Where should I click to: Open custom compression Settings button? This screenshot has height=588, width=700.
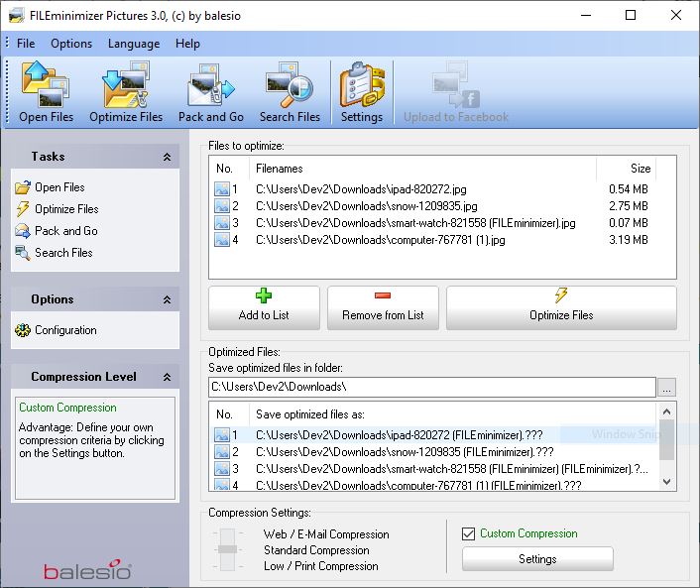(537, 559)
